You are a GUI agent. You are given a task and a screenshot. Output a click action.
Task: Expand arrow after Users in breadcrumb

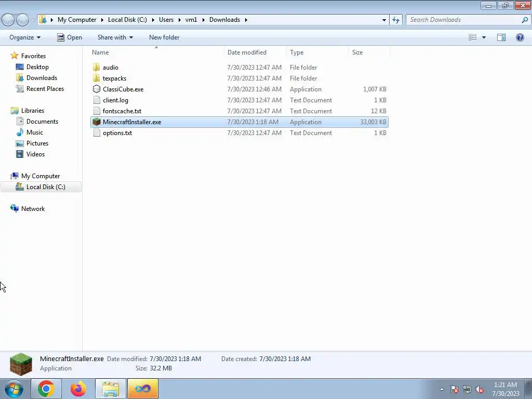pyautogui.click(x=179, y=20)
